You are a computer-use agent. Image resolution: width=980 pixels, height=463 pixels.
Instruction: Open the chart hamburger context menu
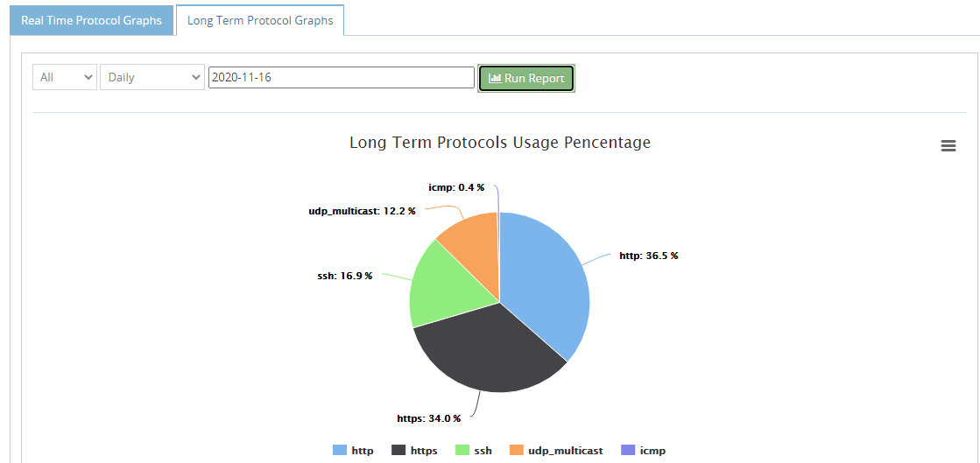(948, 145)
